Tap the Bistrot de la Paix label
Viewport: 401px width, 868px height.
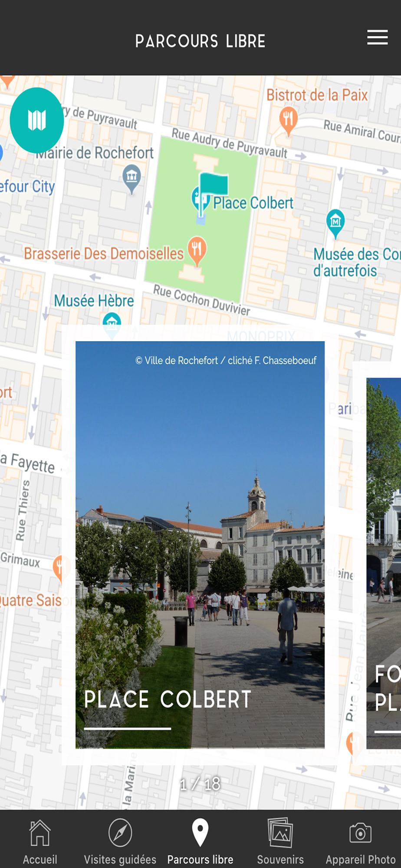tap(317, 95)
